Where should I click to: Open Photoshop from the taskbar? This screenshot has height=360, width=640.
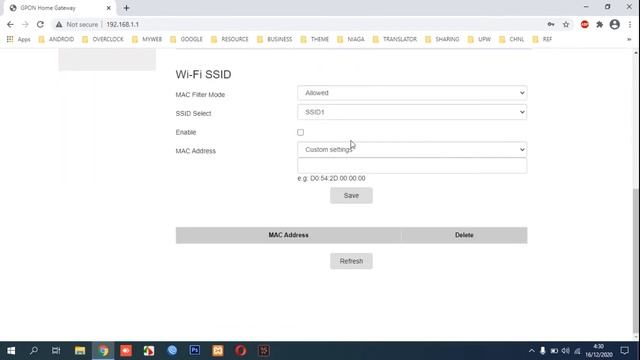click(x=195, y=351)
